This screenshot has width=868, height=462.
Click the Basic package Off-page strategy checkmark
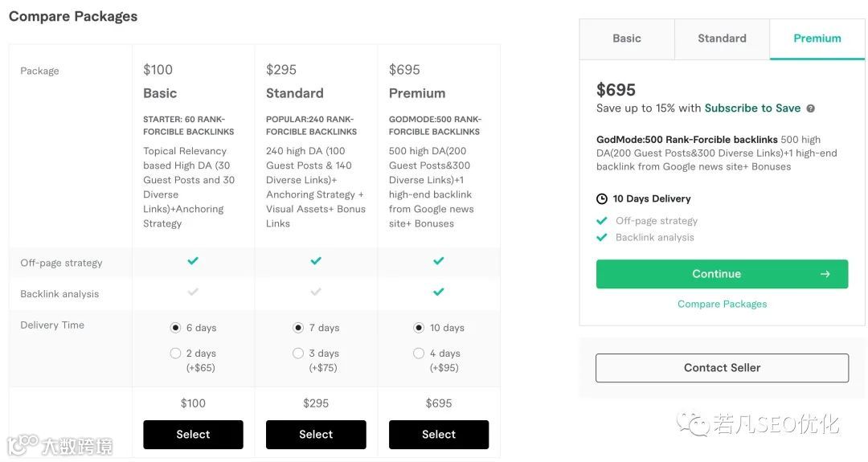(x=193, y=261)
